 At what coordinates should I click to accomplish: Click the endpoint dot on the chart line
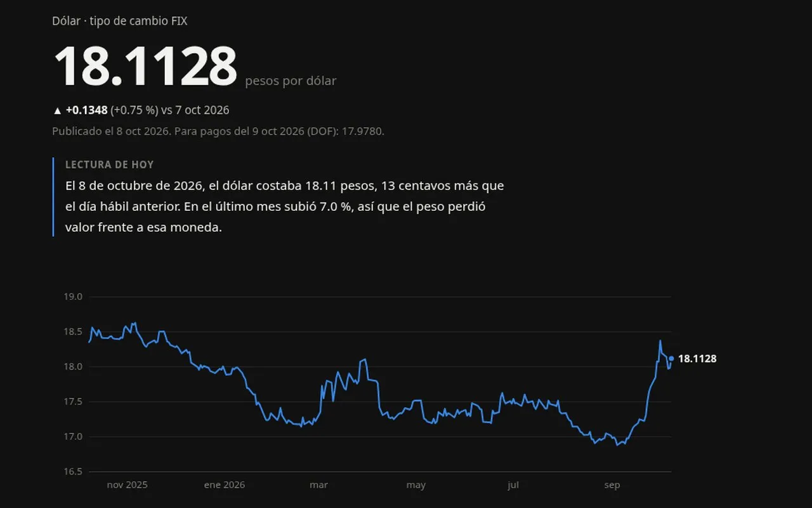pos(671,359)
